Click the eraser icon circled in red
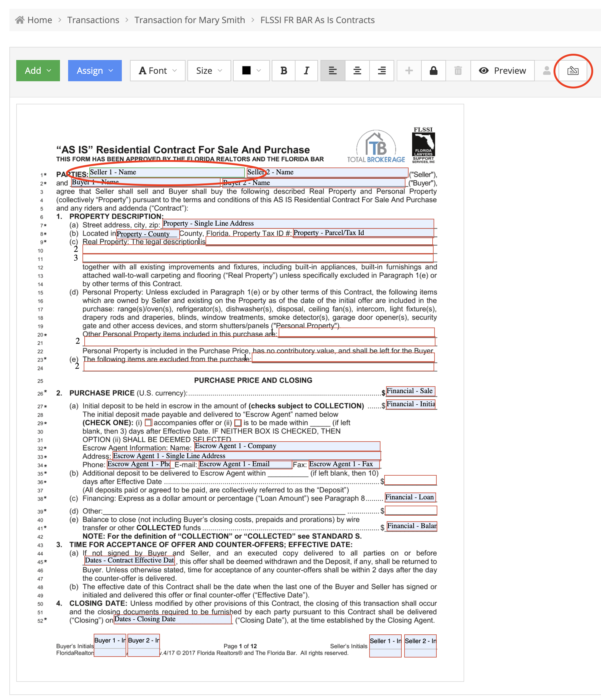 click(573, 71)
